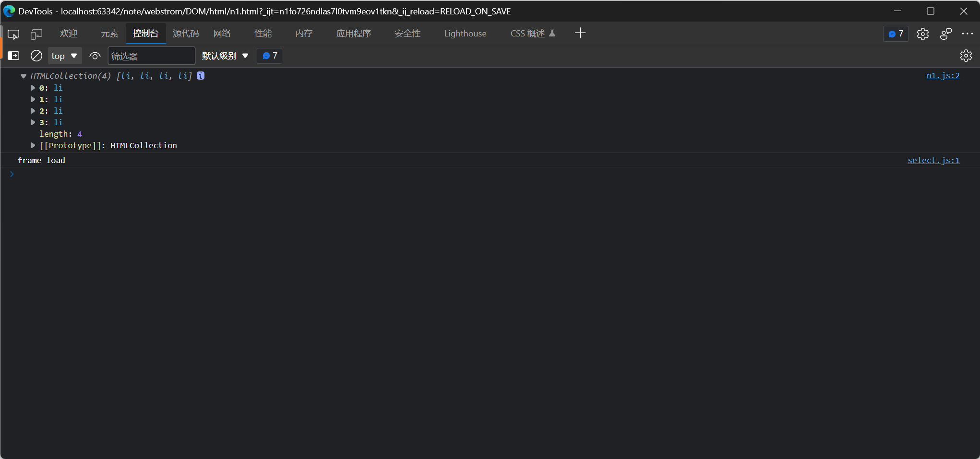The image size is (980, 459).
Task: Clear the console with the ban icon
Action: pos(36,56)
